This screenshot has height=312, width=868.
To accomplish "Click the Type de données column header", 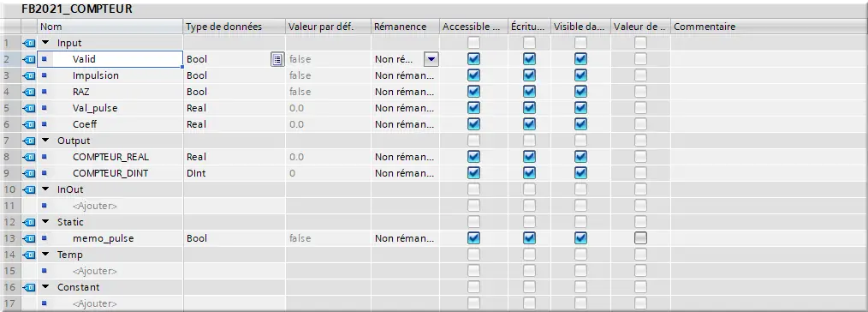I will (235, 27).
